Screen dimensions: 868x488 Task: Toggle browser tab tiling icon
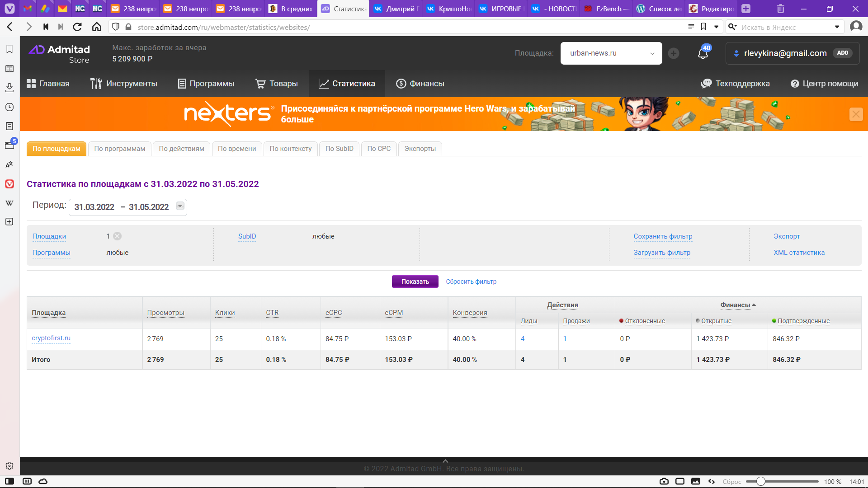679,481
